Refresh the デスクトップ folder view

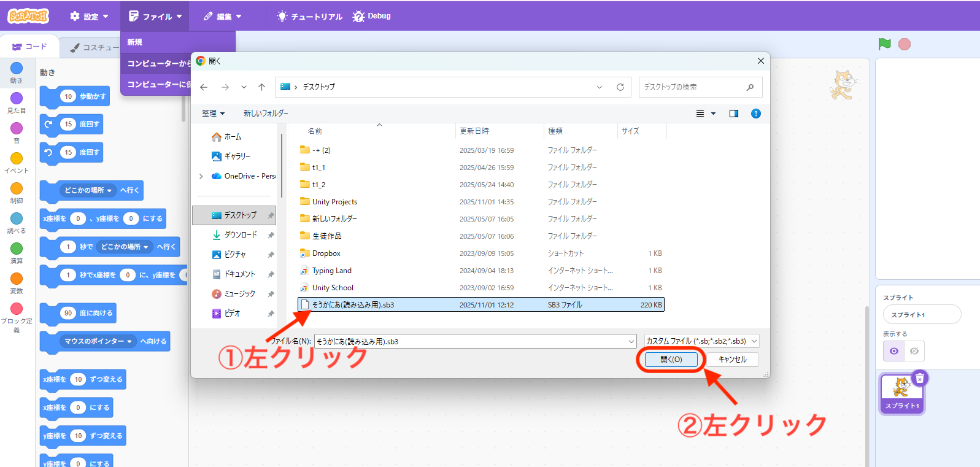point(620,87)
